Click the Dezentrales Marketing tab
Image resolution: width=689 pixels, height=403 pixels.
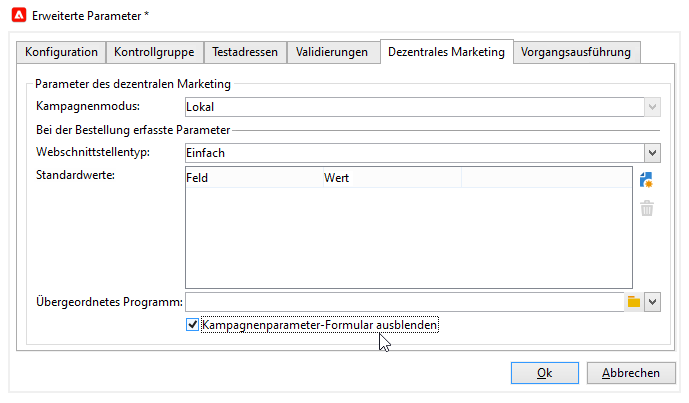(446, 52)
